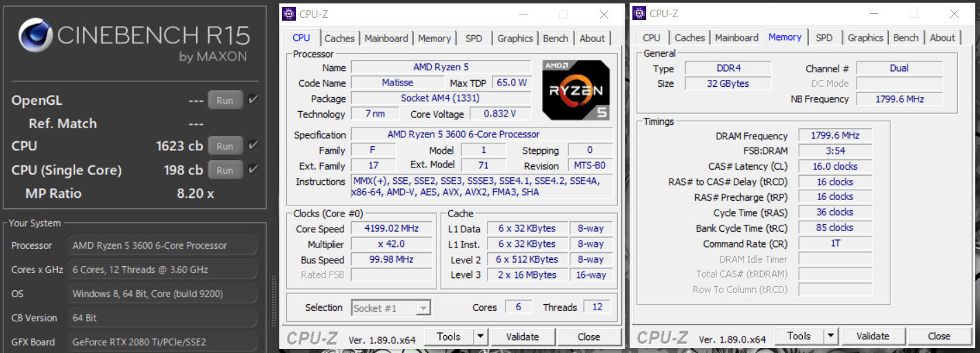Click the Socket AM4 (1331) package value
The image size is (980, 353).
click(x=441, y=99)
